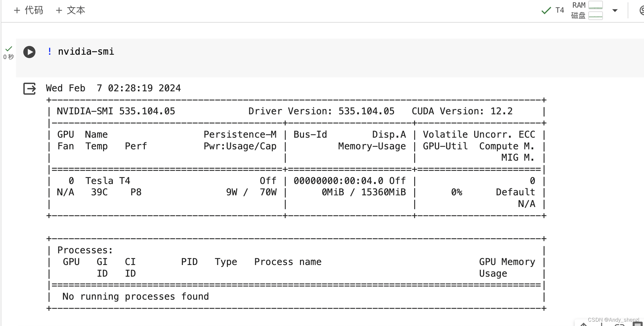This screenshot has width=644, height=326.
Task: Add a new text cell (+ 文本)
Action: tap(71, 10)
